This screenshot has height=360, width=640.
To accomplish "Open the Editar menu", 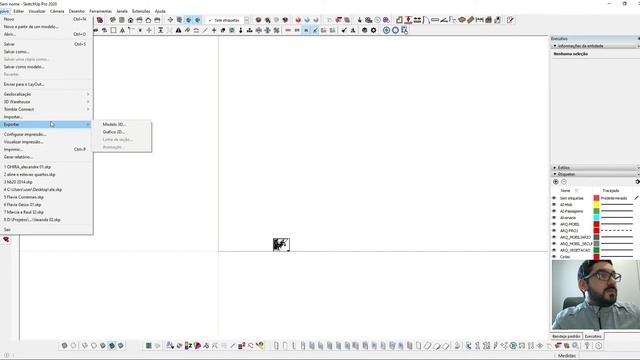I will pos(18,11).
